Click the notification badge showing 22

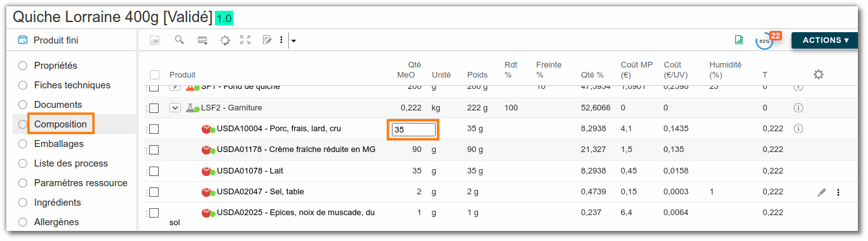776,36
